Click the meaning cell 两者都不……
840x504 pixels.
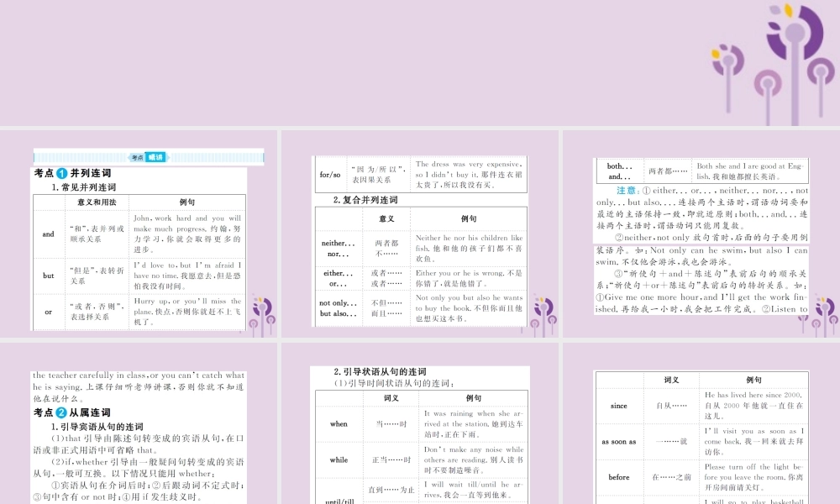(x=386, y=249)
